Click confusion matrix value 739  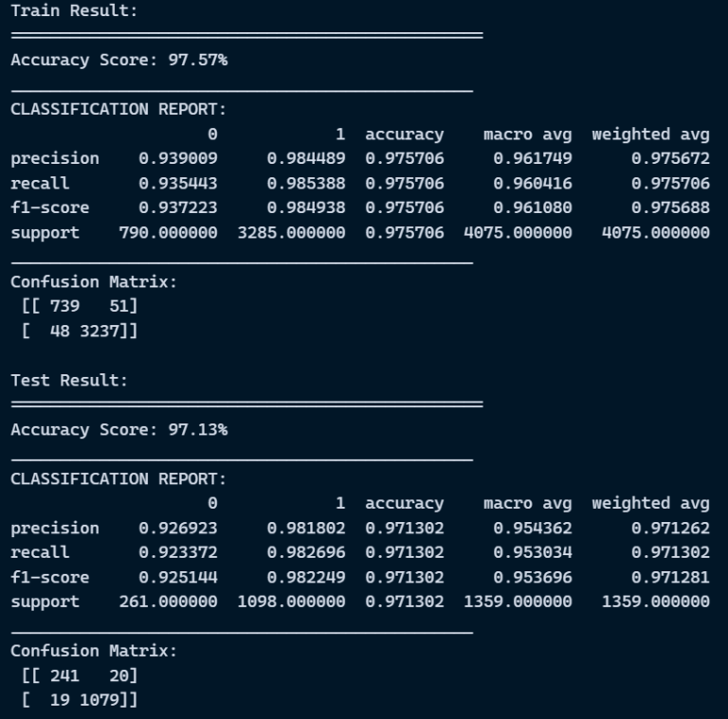click(x=65, y=306)
